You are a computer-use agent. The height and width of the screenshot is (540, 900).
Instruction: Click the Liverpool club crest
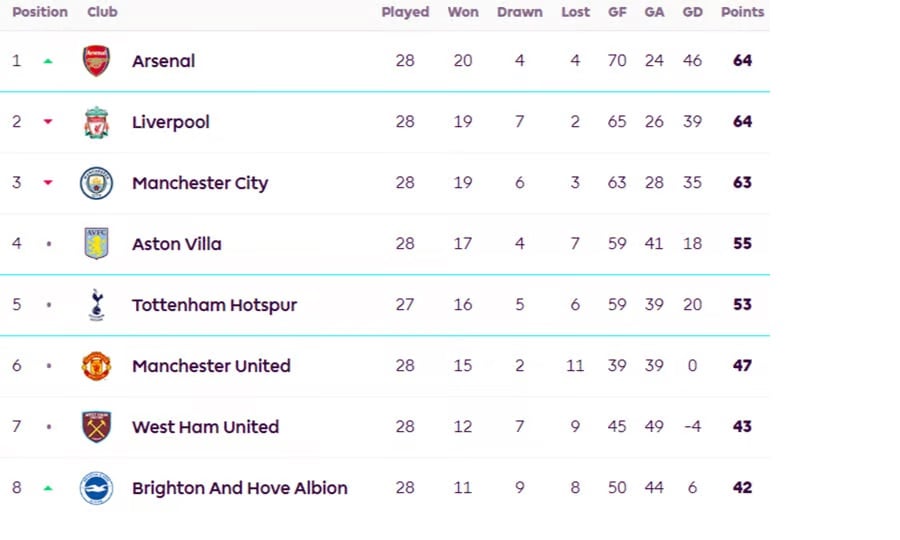[x=96, y=122]
